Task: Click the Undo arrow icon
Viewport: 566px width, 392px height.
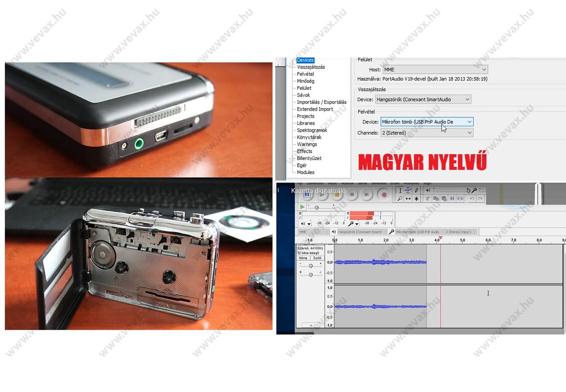Action: (x=472, y=199)
